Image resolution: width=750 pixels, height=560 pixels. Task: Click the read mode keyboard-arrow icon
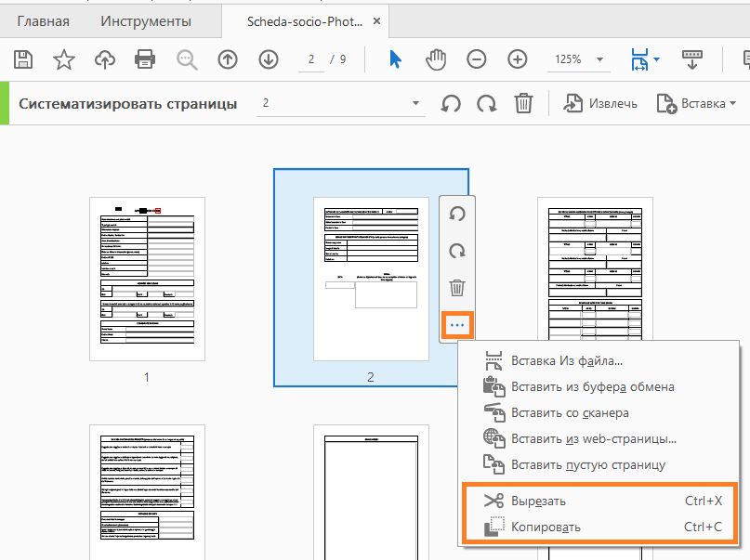pos(691,59)
